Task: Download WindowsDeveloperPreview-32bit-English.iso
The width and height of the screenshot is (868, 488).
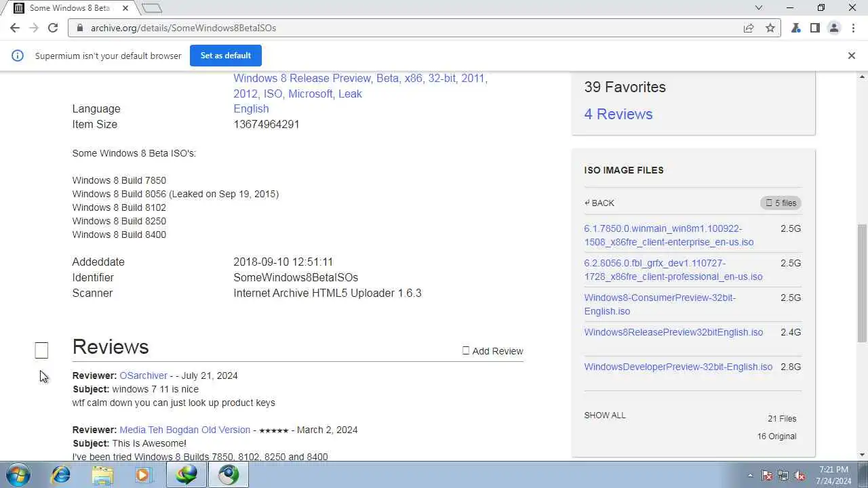Action: pyautogui.click(x=678, y=367)
